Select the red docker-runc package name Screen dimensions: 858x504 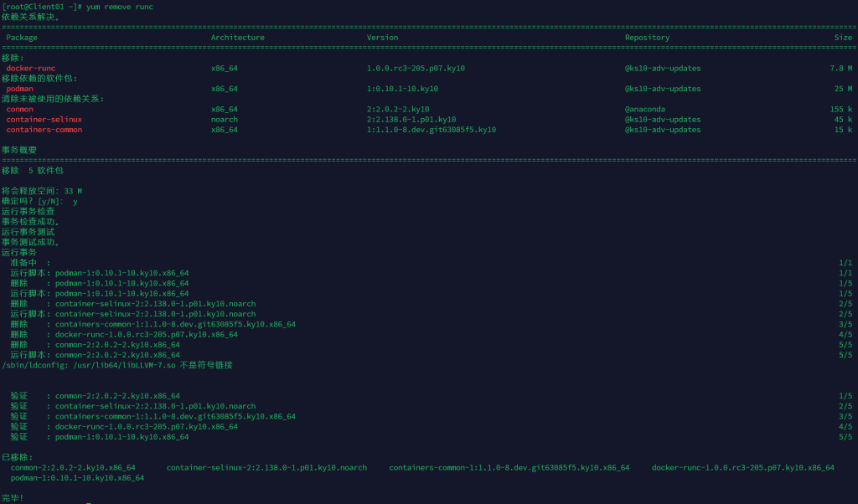31,68
